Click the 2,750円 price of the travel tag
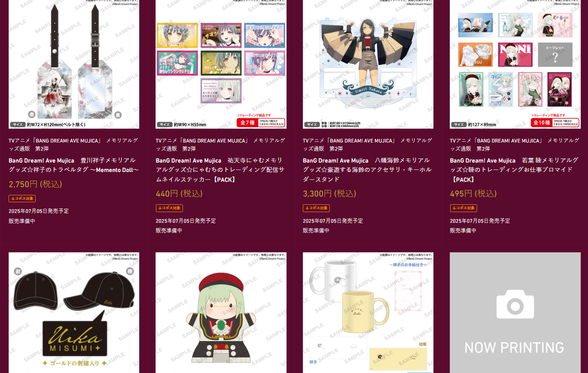Screen dimensions: 588x373 click(35, 184)
